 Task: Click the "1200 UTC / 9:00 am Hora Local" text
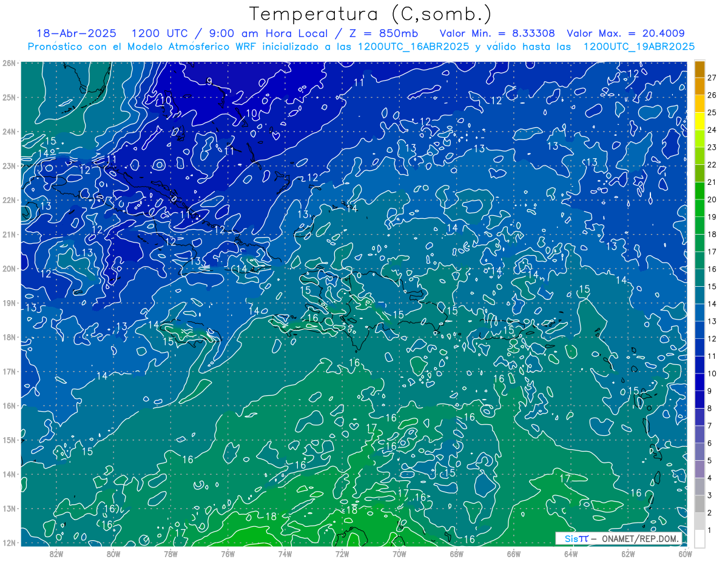point(229,33)
